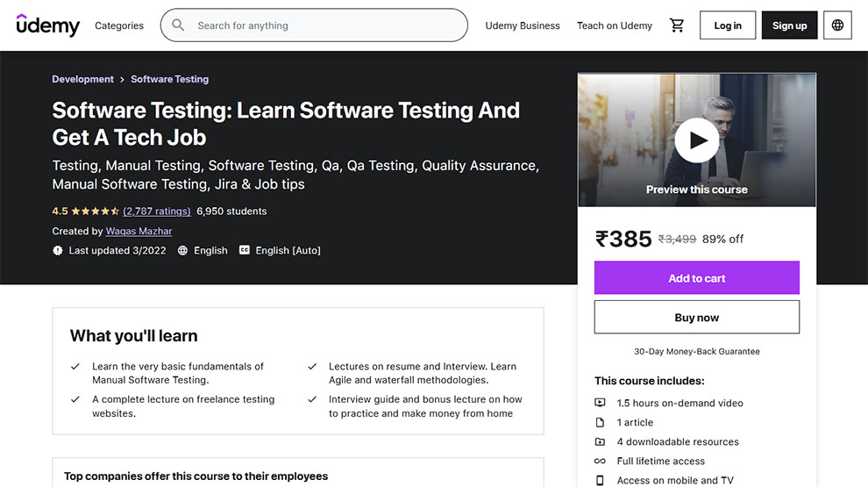Click Full lifetime access text

click(x=660, y=461)
